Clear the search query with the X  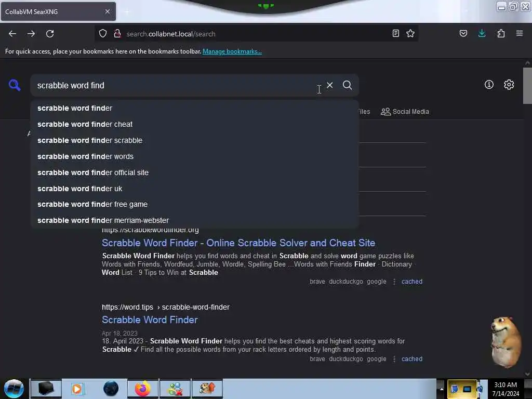pyautogui.click(x=330, y=85)
